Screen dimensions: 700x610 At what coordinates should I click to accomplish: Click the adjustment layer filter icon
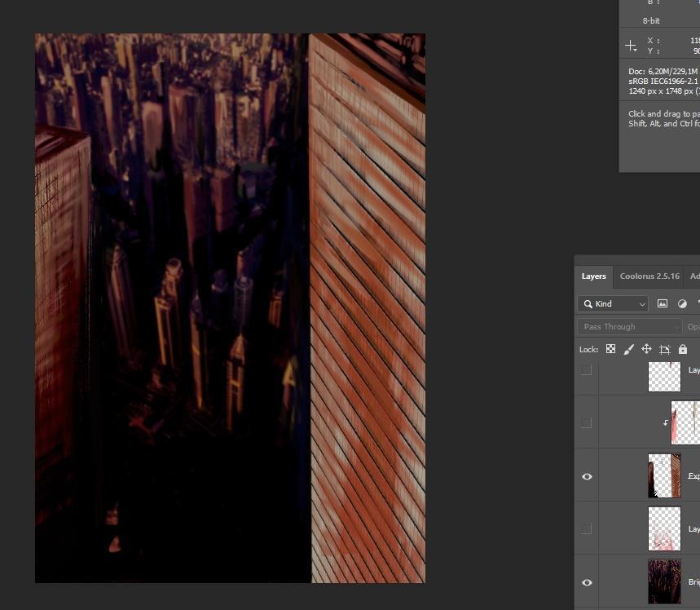click(683, 303)
